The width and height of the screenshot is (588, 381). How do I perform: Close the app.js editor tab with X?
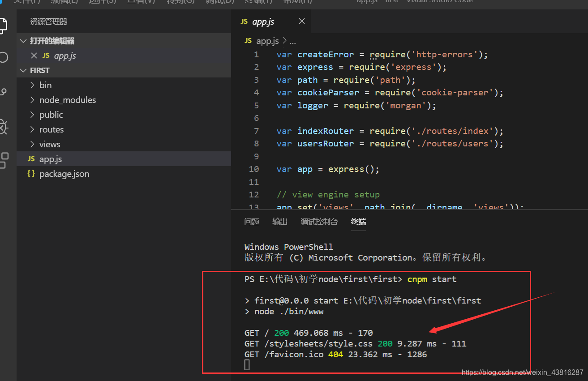(302, 21)
